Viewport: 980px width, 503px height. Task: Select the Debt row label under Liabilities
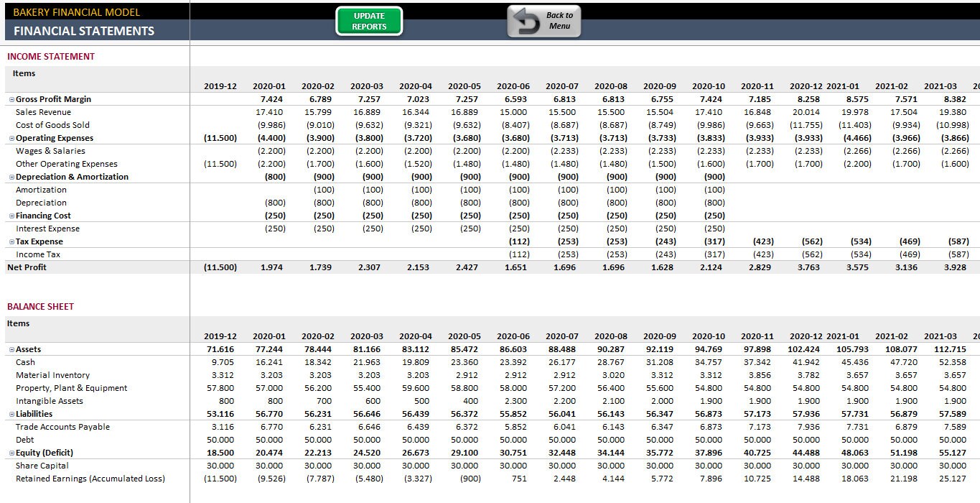pyautogui.click(x=25, y=439)
